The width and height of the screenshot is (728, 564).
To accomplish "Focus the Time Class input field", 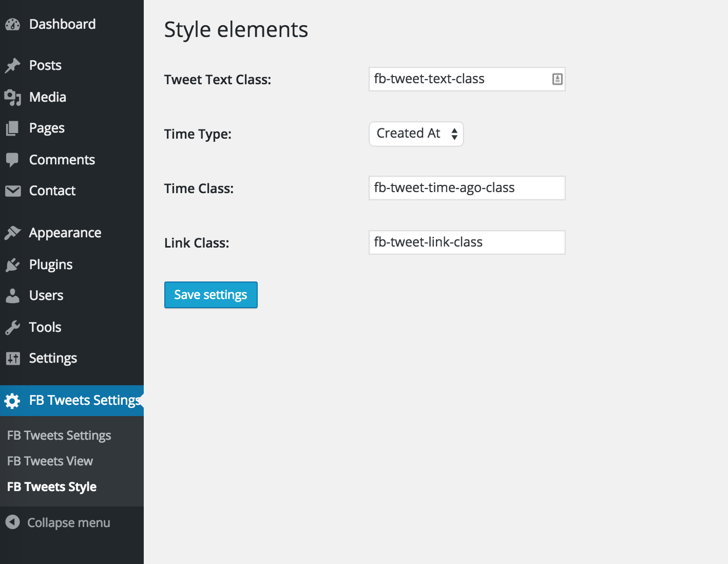I will [467, 188].
